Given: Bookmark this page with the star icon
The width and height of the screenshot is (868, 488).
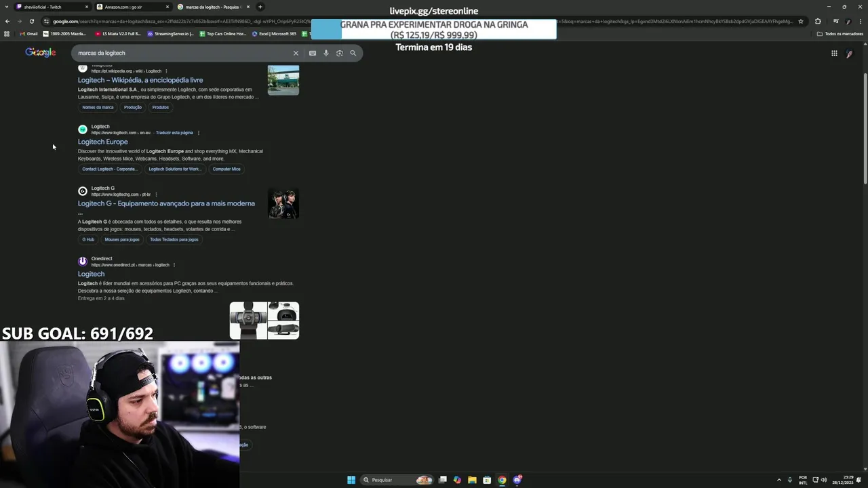Looking at the screenshot, I should (x=801, y=21).
